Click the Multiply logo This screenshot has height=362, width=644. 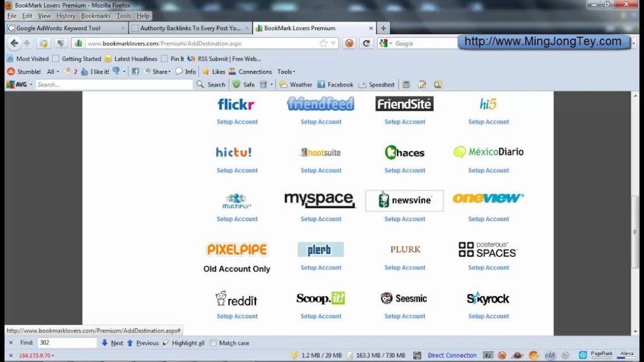coord(236,200)
